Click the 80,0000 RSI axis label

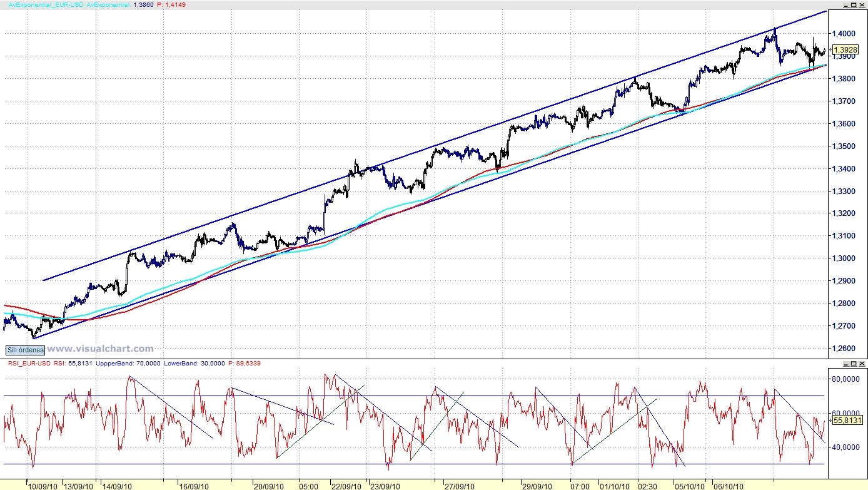(847, 379)
